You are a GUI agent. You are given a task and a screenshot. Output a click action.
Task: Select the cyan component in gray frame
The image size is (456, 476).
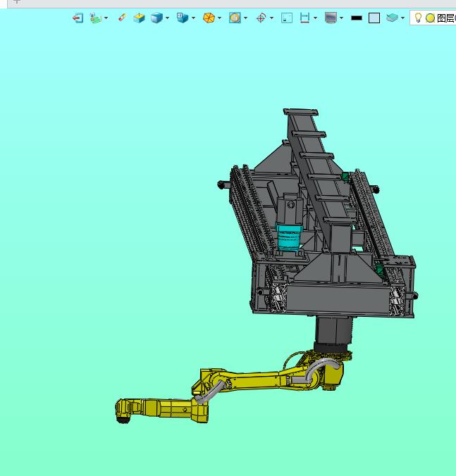coord(288,237)
